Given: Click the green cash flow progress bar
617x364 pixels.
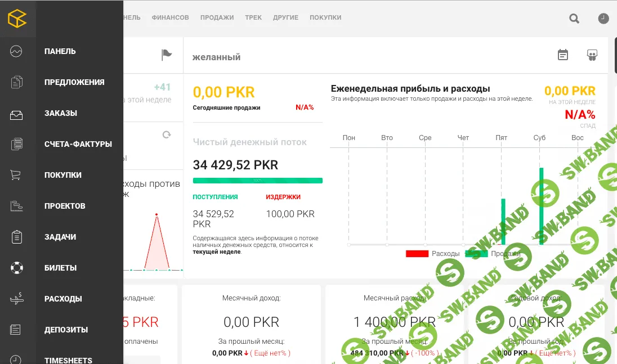Looking at the screenshot, I should [x=257, y=180].
